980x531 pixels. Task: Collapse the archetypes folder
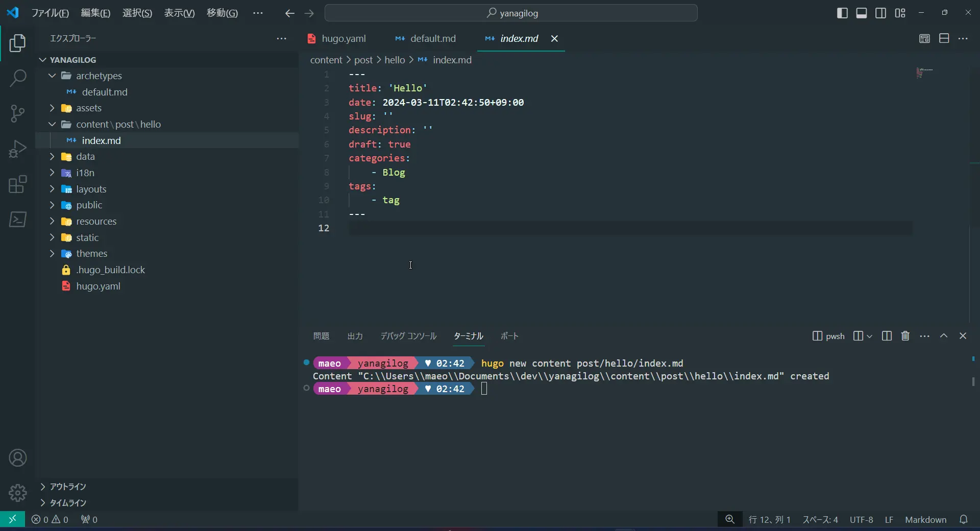pos(99,76)
